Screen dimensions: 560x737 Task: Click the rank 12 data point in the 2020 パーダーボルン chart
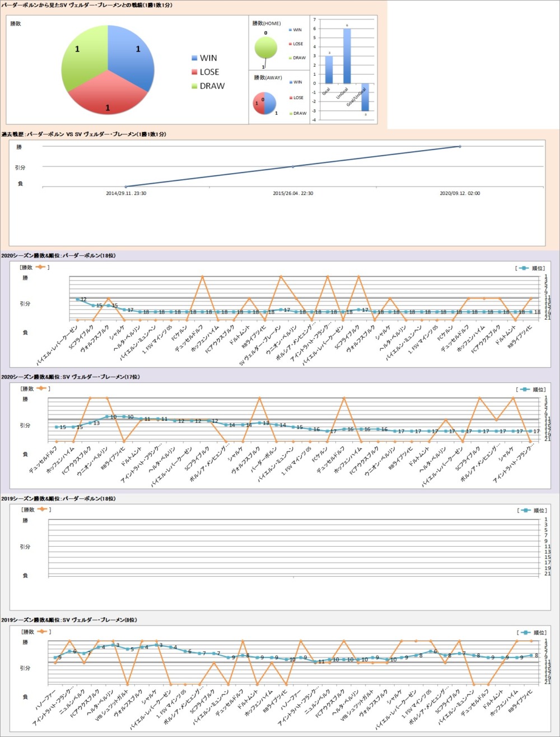(77, 300)
